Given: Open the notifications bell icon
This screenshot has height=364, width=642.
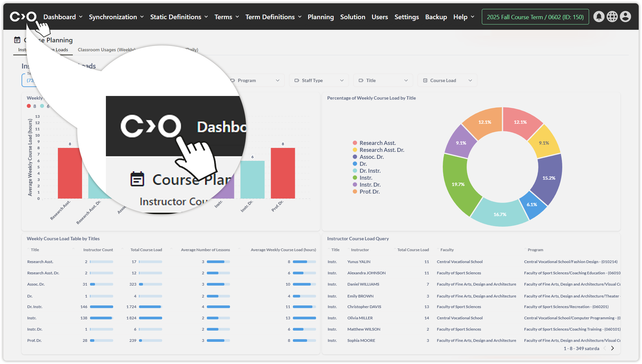Looking at the screenshot, I should (x=599, y=17).
